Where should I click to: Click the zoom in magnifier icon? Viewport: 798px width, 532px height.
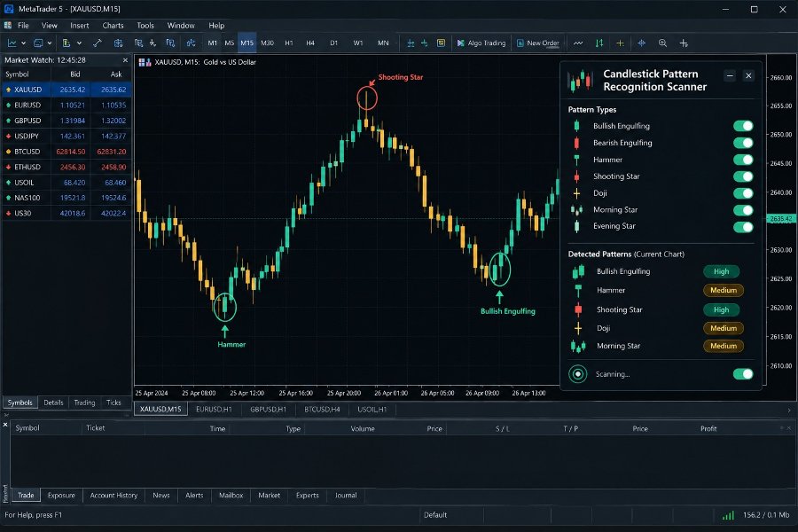coord(662,43)
